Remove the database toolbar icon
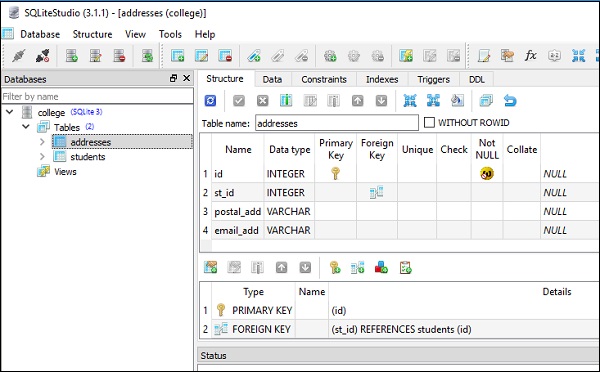 pos(119,56)
